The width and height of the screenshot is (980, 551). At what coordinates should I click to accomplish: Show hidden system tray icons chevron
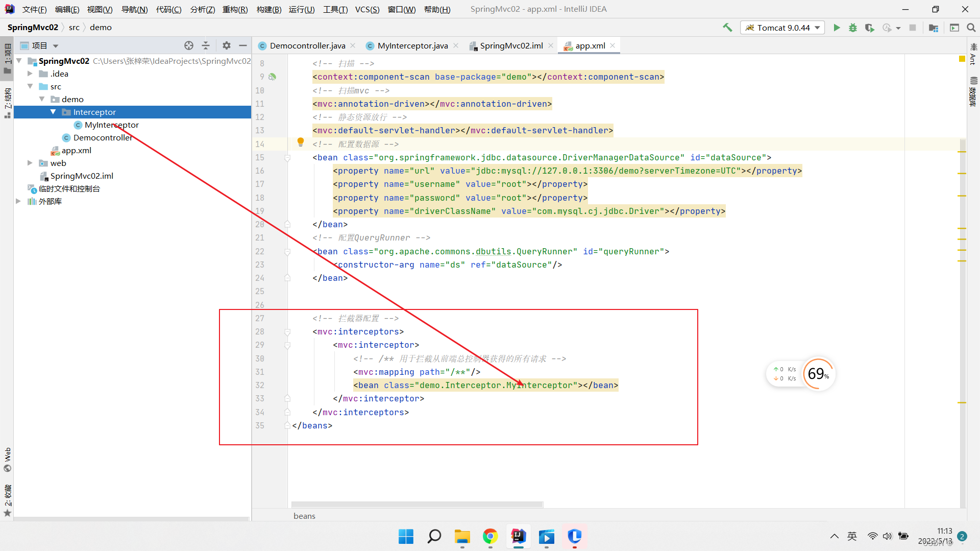[x=835, y=536]
